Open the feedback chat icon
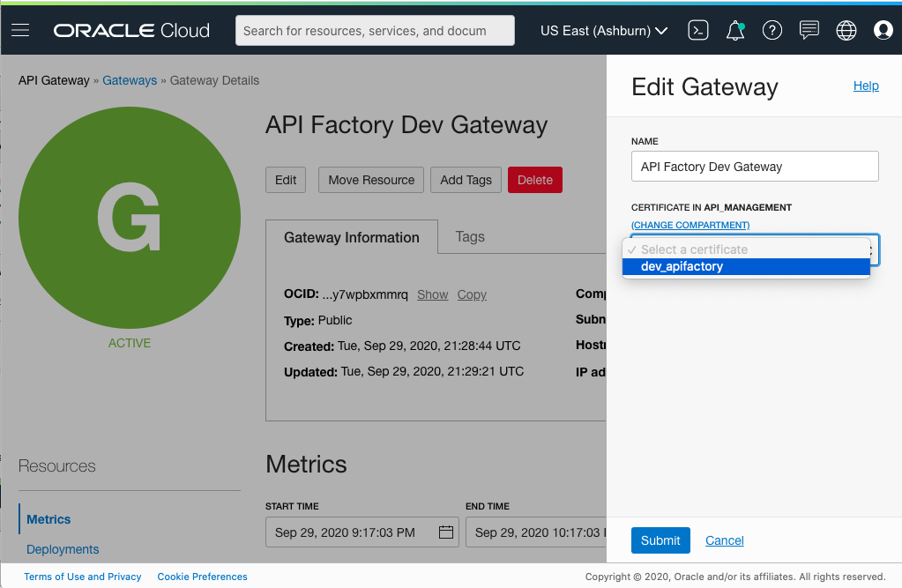Viewport: 902px width, 588px height. click(809, 29)
